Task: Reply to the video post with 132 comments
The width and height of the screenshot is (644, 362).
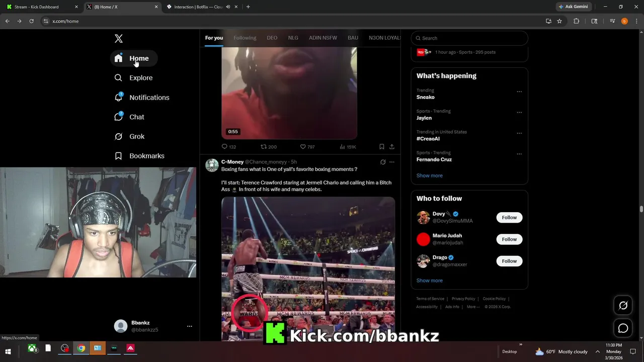Action: (228, 147)
